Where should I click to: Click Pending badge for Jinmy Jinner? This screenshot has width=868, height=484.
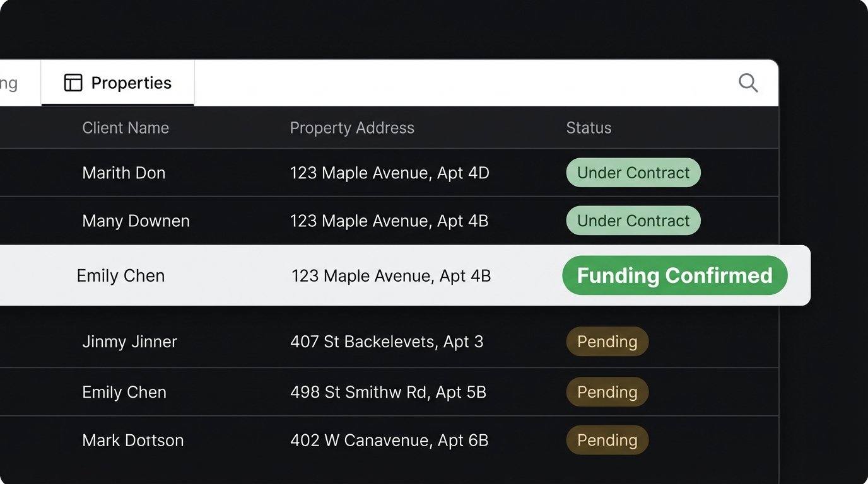(x=607, y=342)
